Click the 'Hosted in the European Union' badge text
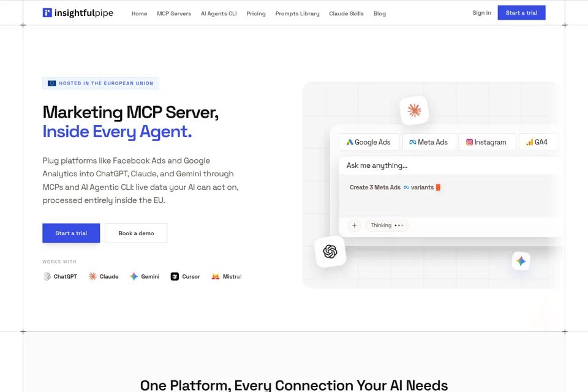 coord(106,83)
